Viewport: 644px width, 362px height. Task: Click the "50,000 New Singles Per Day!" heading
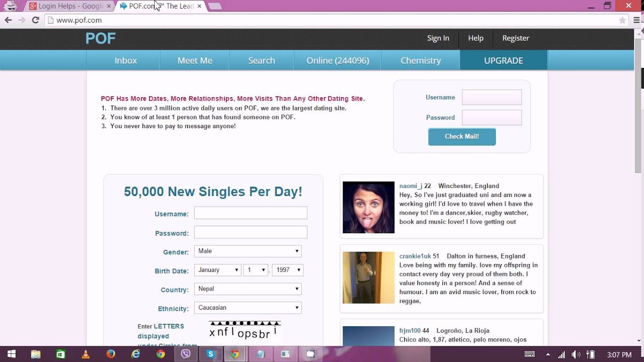213,192
